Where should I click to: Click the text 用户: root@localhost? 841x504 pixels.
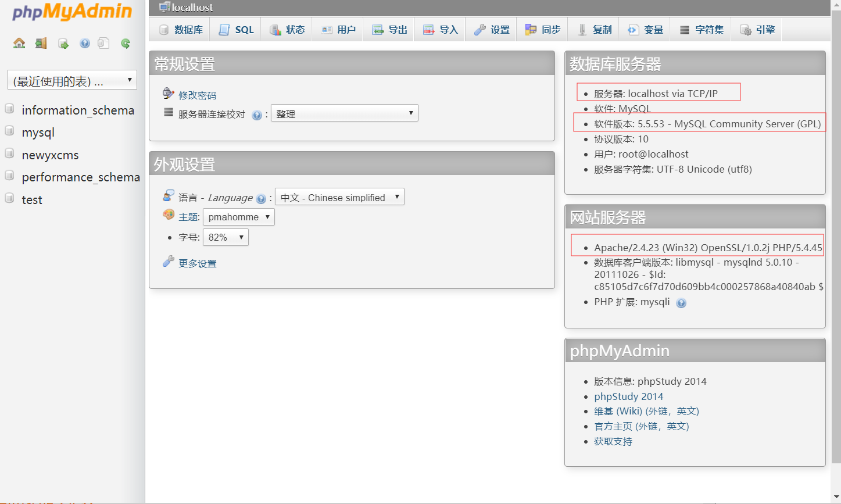click(x=641, y=154)
